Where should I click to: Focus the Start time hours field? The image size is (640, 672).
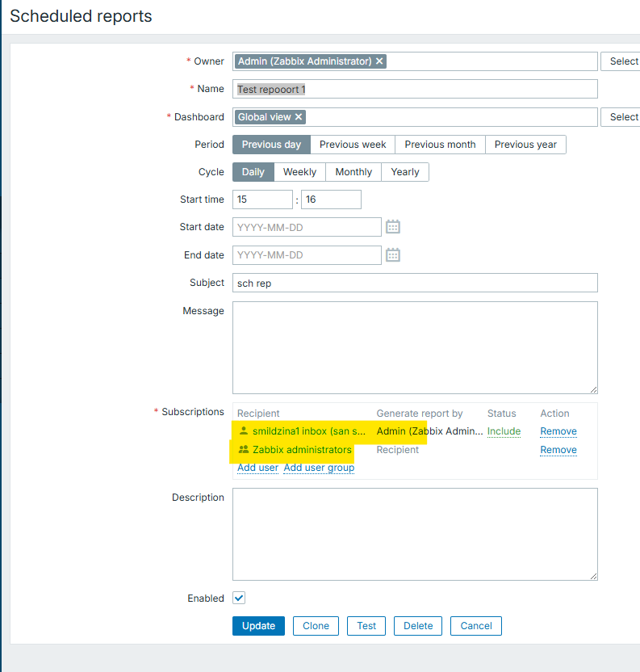click(262, 199)
